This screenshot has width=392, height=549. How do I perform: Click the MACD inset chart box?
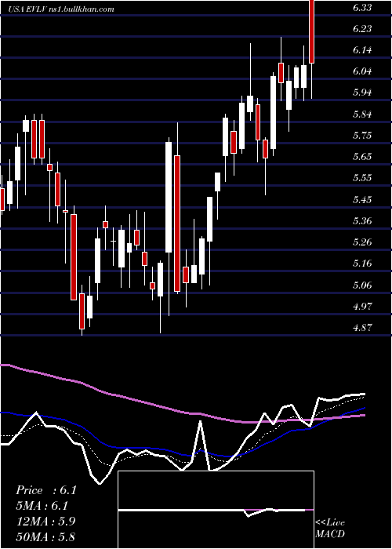216,510
